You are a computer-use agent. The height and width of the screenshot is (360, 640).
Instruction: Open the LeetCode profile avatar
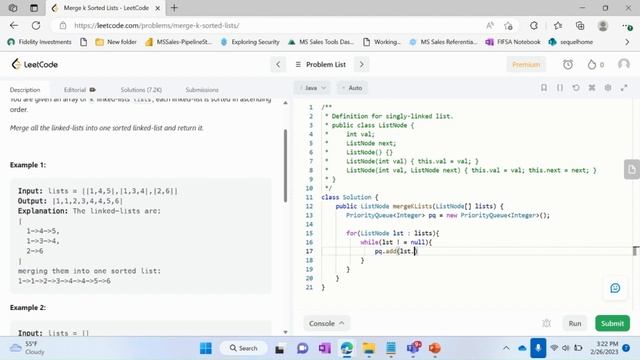[624, 64]
